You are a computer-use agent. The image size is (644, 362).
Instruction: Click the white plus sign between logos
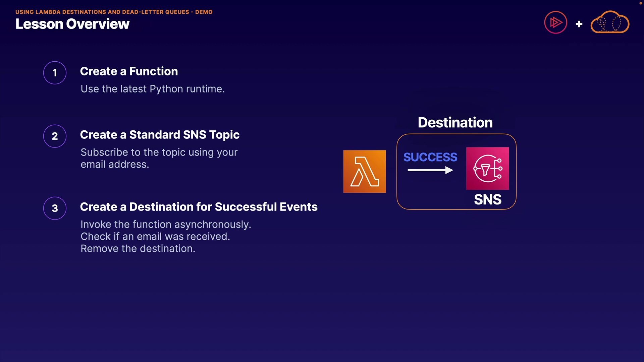click(579, 24)
